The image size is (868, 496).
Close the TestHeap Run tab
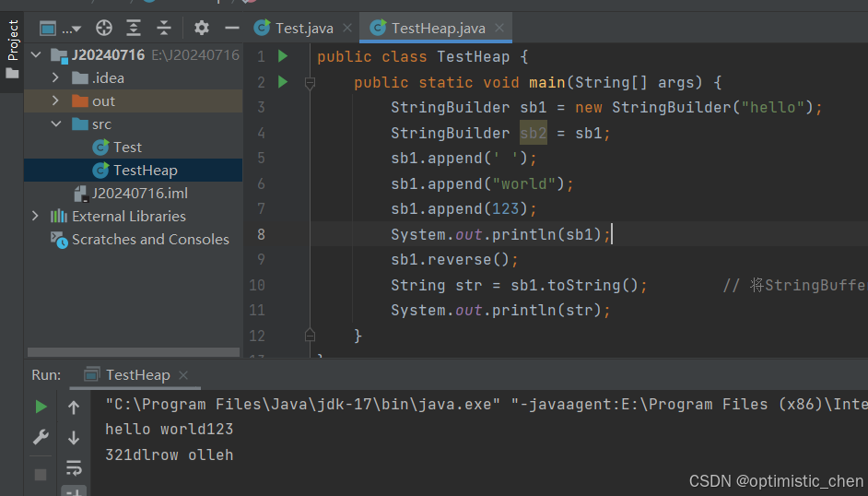pos(183,375)
